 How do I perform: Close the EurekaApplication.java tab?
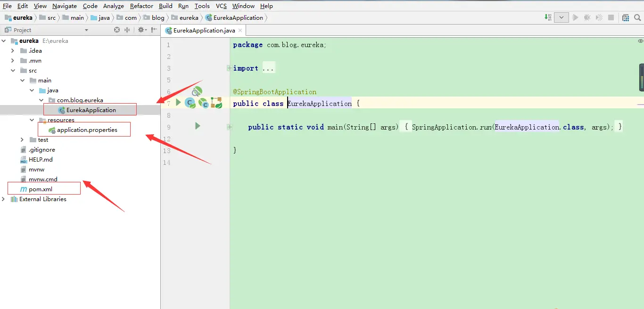click(x=240, y=30)
